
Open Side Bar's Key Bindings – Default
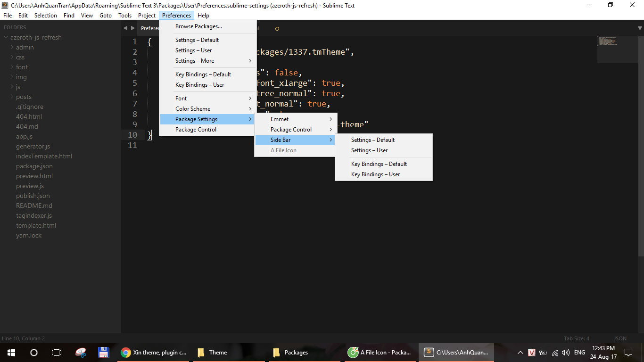tap(384, 164)
